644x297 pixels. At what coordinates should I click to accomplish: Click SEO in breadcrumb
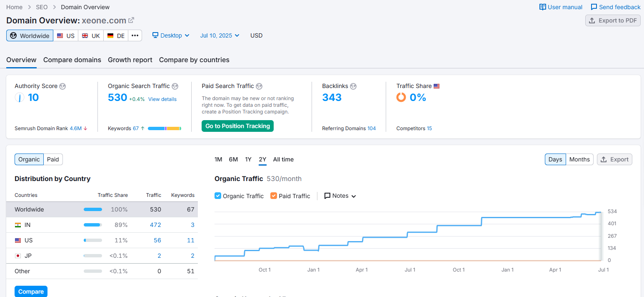tap(42, 7)
